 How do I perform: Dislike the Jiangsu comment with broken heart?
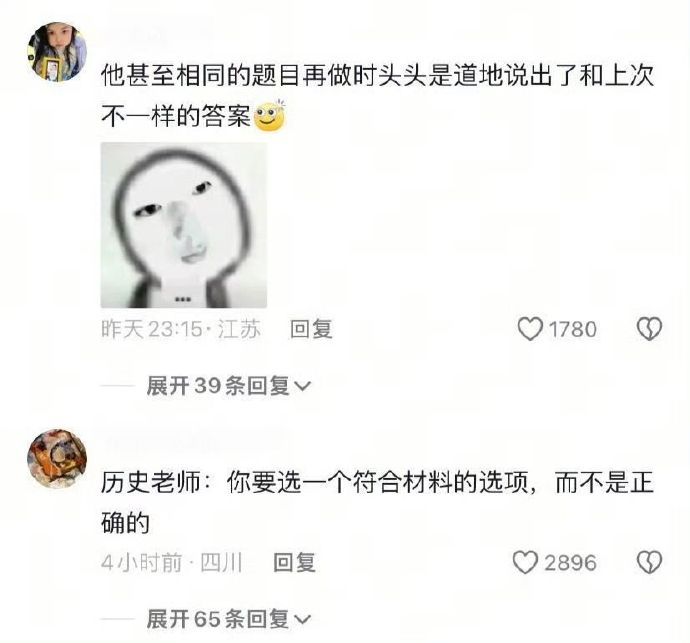[650, 329]
